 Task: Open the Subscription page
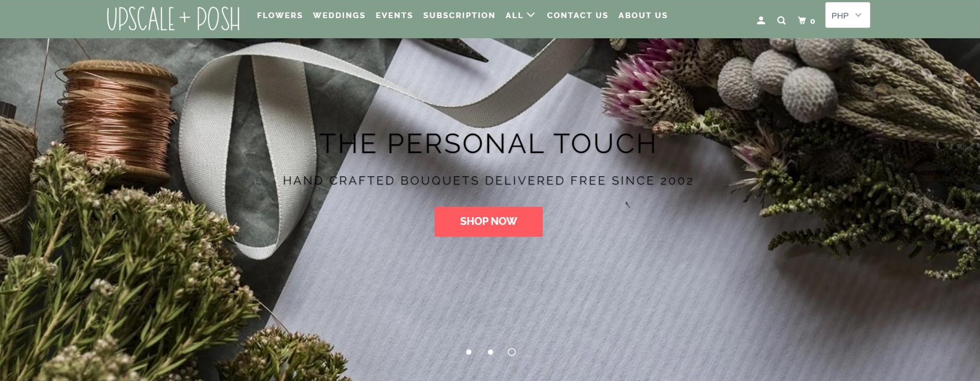point(459,16)
